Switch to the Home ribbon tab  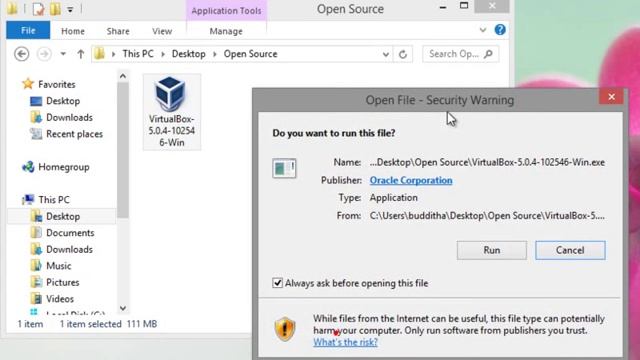73,31
